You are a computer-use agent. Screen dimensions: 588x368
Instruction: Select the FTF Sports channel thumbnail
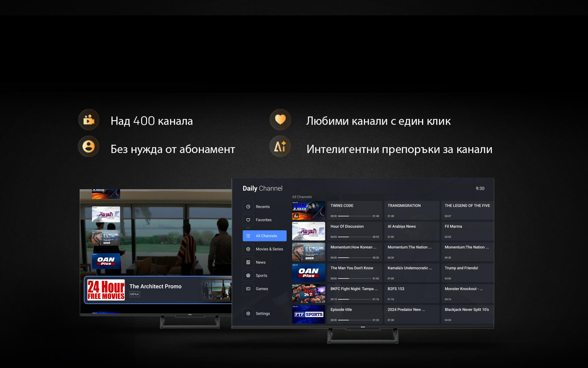(x=308, y=314)
